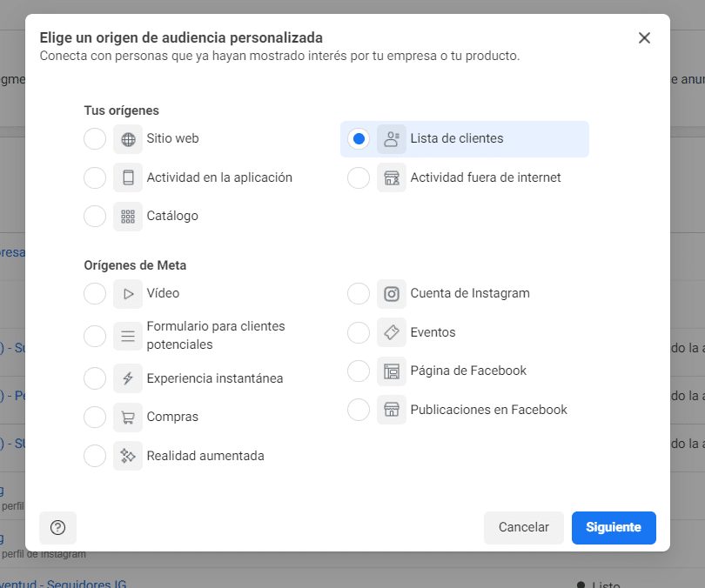This screenshot has height=588, width=705.
Task: Click the Catálogo grid icon
Action: click(127, 216)
